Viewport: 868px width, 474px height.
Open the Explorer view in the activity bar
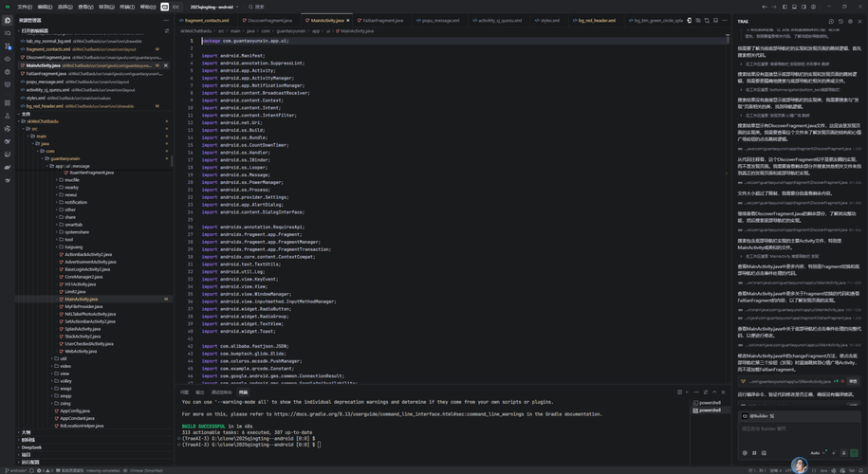point(8,20)
